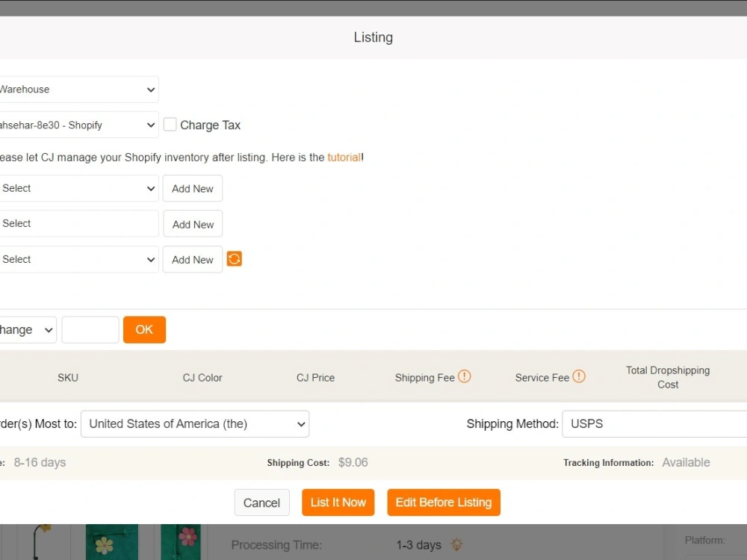
Task: Click the Total Dropshipping Cost column header
Action: click(x=667, y=377)
